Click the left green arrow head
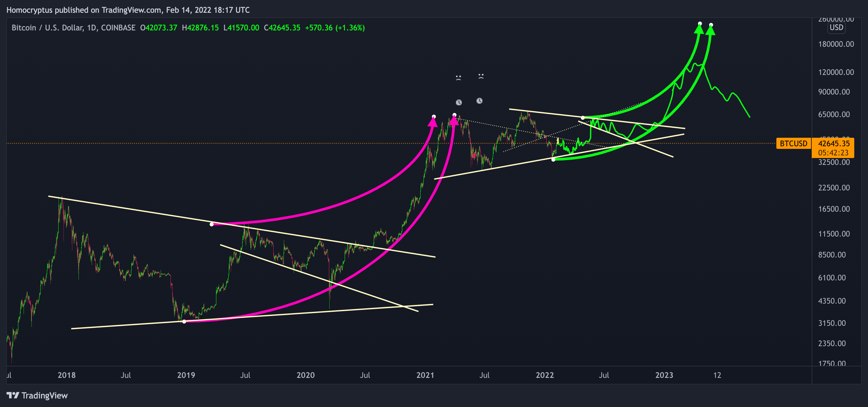868x407 pixels. 699,29
